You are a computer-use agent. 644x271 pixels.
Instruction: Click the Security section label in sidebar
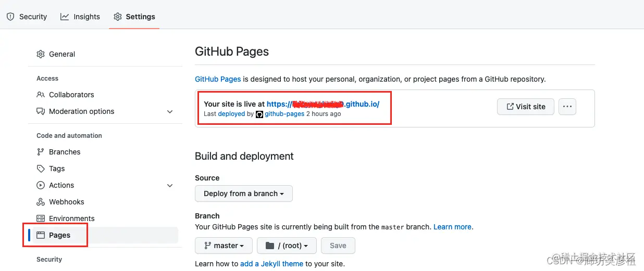(49, 260)
